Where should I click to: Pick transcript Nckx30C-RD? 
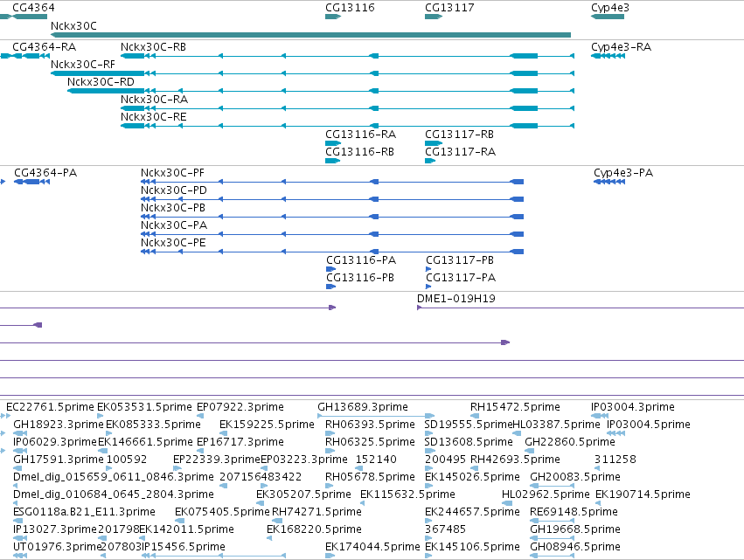101,82
